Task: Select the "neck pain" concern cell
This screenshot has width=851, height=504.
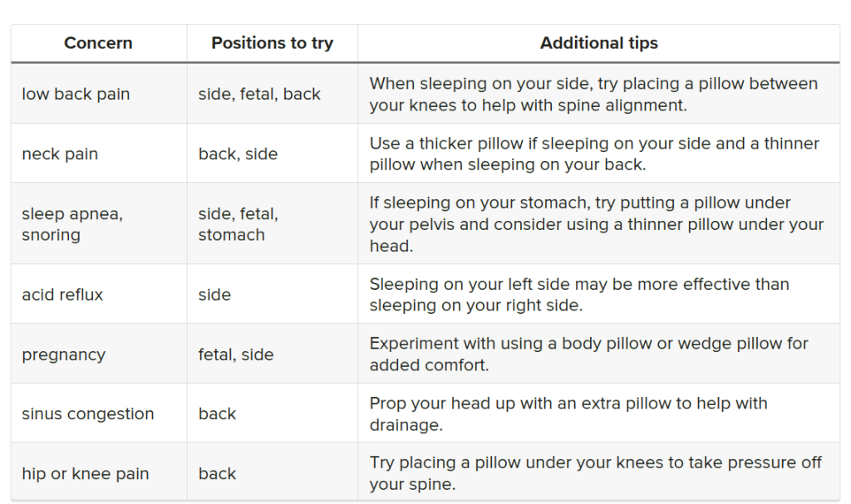Action: click(x=60, y=154)
